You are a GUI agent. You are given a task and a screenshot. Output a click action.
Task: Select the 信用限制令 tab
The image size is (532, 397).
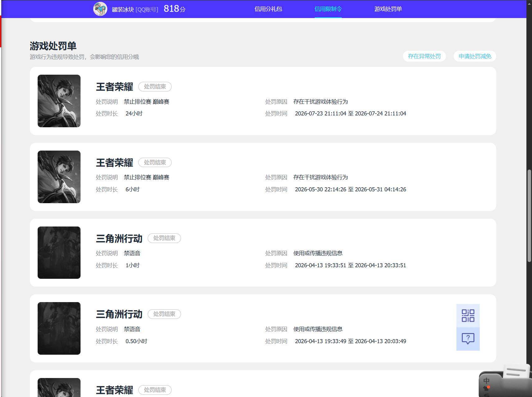[x=328, y=9]
